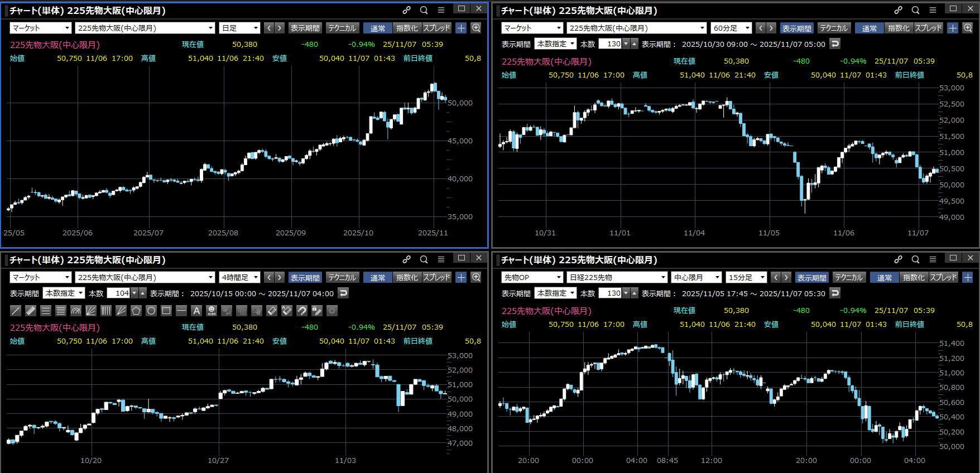The height and width of the screenshot is (473, 980).
Task: Open hamburger menu in daily chart title bar
Action: (x=441, y=10)
